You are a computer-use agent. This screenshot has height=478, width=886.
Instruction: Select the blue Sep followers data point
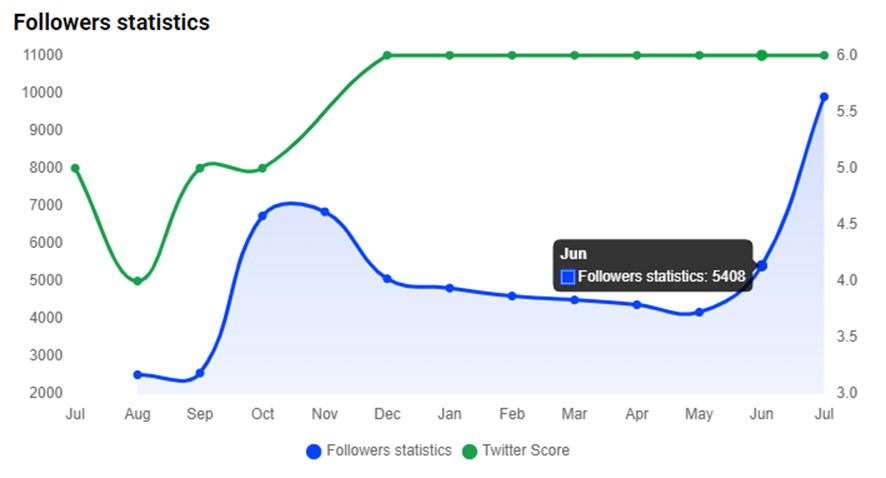tap(200, 373)
